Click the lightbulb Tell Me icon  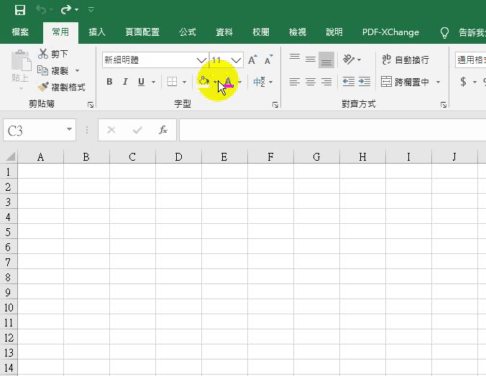(x=444, y=33)
